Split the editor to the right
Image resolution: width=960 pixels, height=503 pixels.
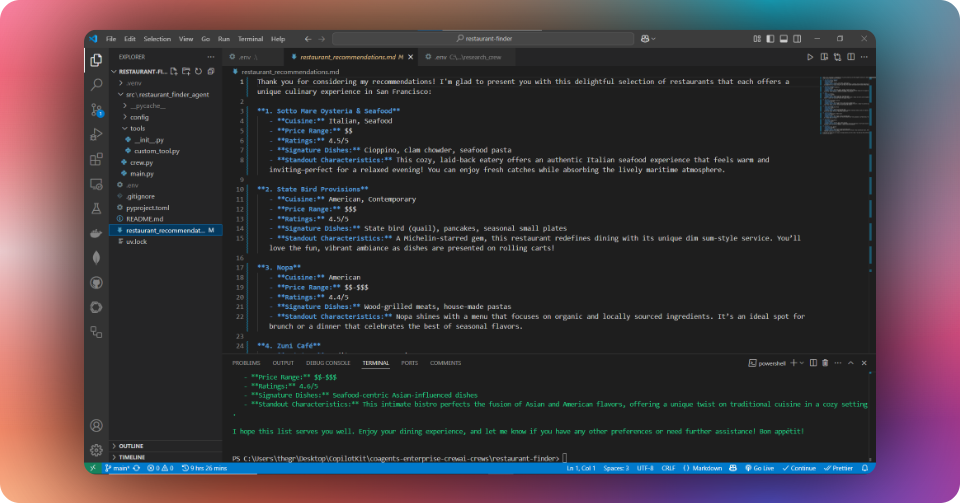tap(851, 57)
